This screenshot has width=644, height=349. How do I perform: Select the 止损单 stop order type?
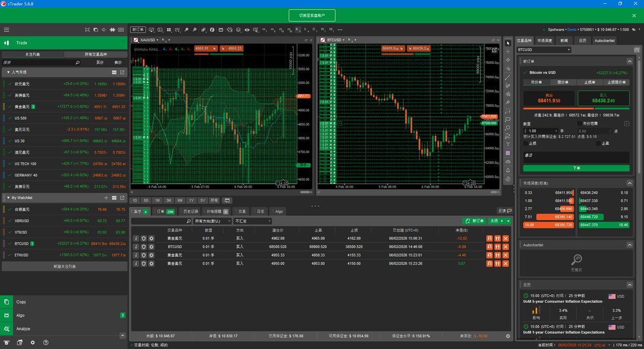[x=589, y=82]
